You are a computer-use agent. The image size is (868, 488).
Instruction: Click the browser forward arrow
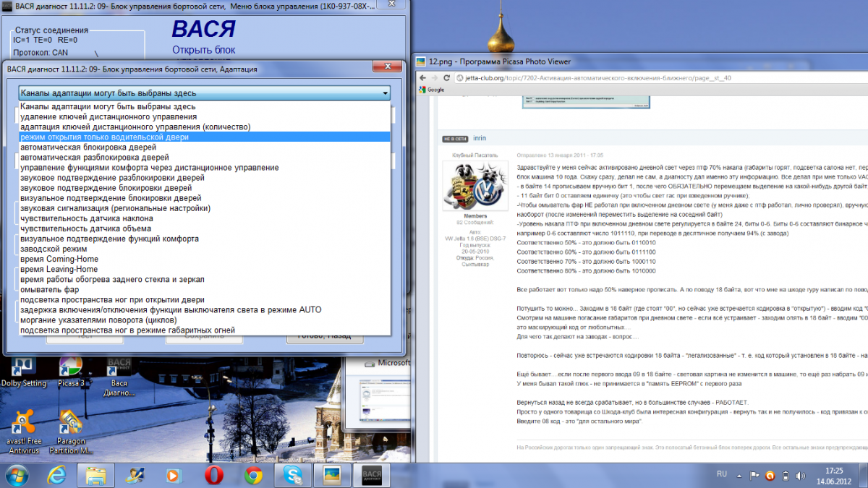pyautogui.click(x=435, y=77)
